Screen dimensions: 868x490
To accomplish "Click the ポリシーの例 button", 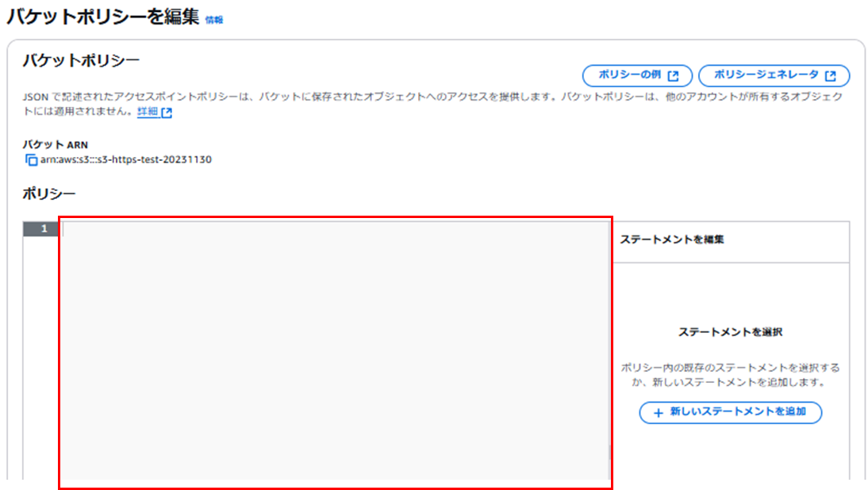I will pyautogui.click(x=637, y=75).
